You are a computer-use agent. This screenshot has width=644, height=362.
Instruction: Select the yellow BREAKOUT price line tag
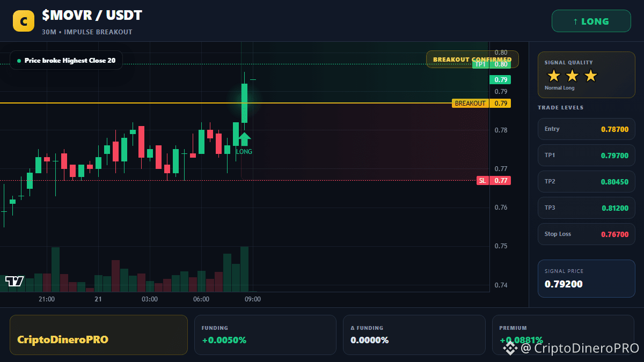(481, 103)
